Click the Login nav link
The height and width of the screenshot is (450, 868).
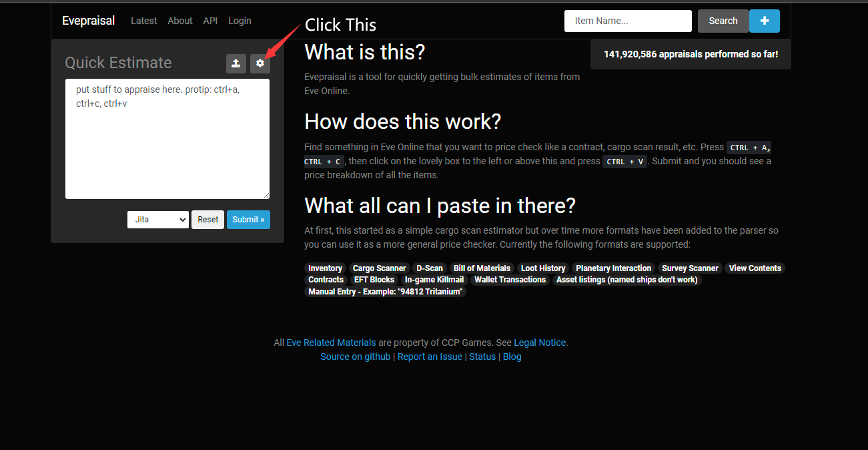240,21
